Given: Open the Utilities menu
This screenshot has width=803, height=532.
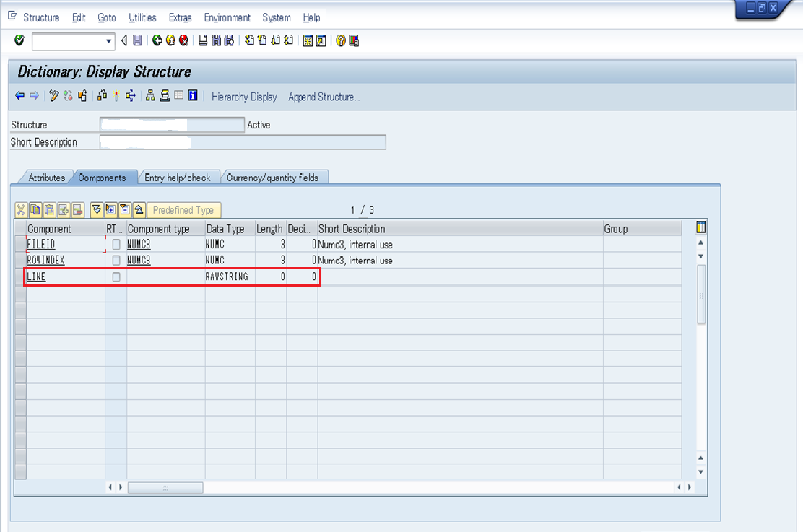Looking at the screenshot, I should tap(142, 17).
